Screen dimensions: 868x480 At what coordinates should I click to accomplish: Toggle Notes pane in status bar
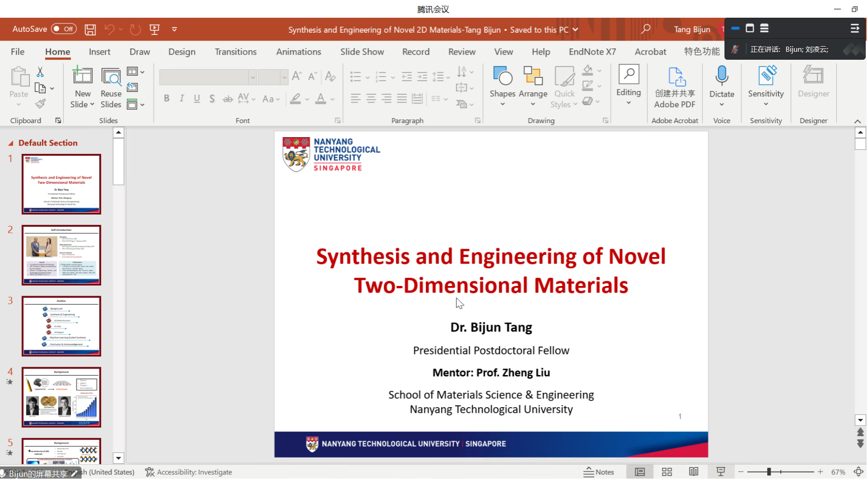pos(599,473)
